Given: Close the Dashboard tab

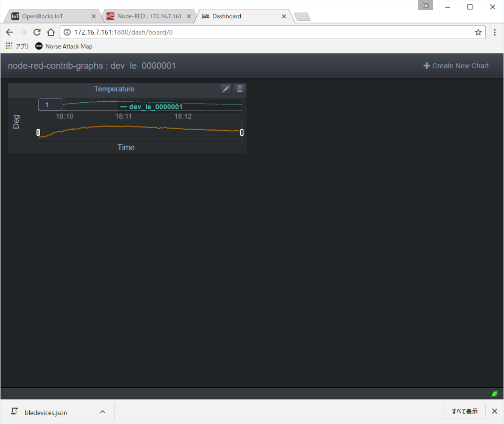Looking at the screenshot, I should 284,16.
